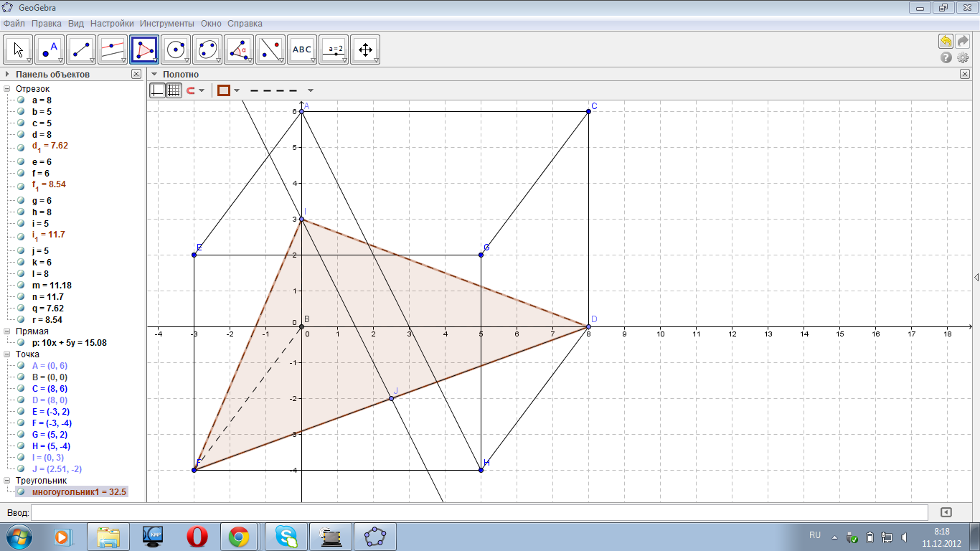Toggle the axes display button
The width and height of the screenshot is (980, 551).
point(157,90)
